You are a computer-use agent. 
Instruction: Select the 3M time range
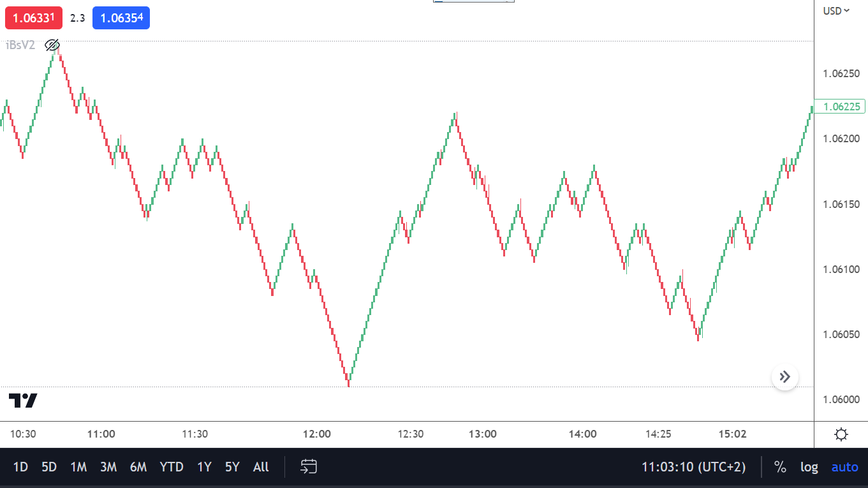pyautogui.click(x=108, y=467)
